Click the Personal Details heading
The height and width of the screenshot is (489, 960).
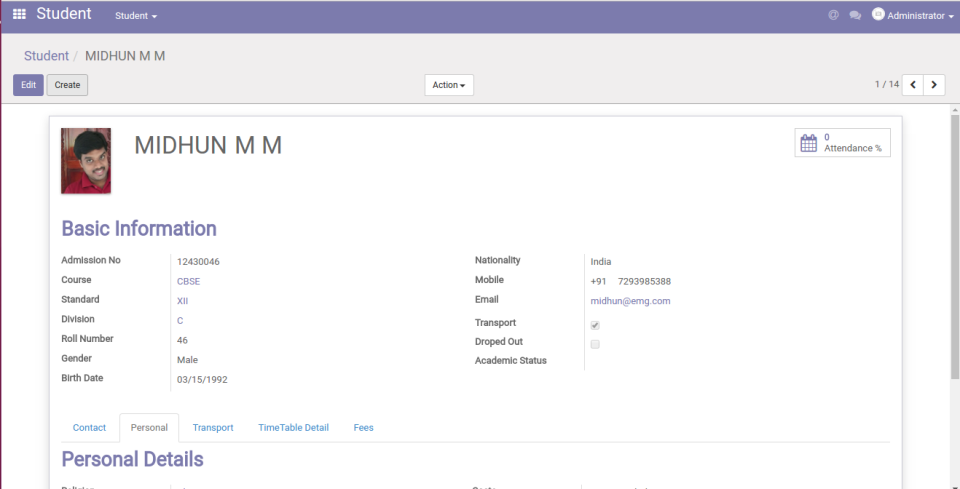[132, 459]
